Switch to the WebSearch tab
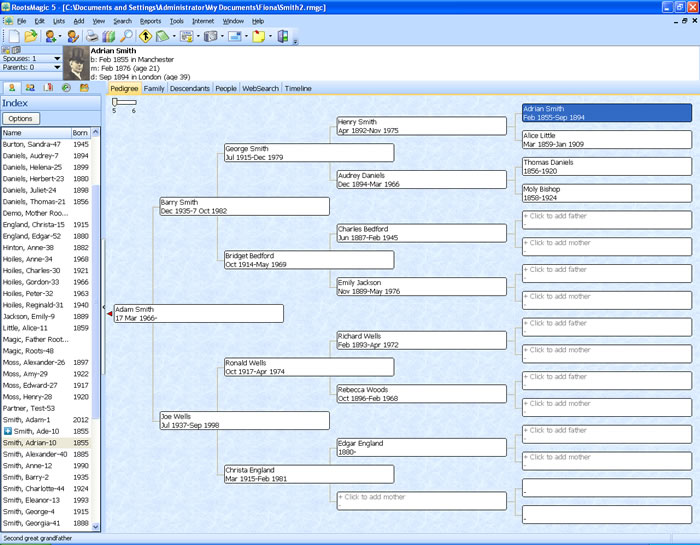Screen dimensions: 700x545 coord(260,88)
